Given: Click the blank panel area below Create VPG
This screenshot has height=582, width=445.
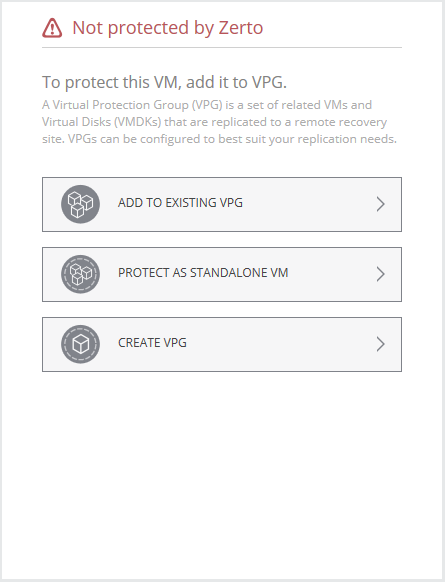Looking at the screenshot, I should tap(222, 475).
